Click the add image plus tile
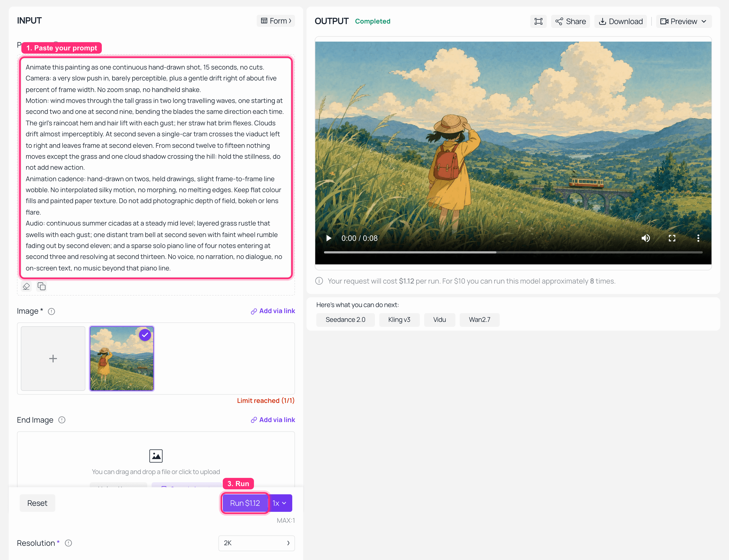Image resolution: width=729 pixels, height=560 pixels. pos(53,359)
